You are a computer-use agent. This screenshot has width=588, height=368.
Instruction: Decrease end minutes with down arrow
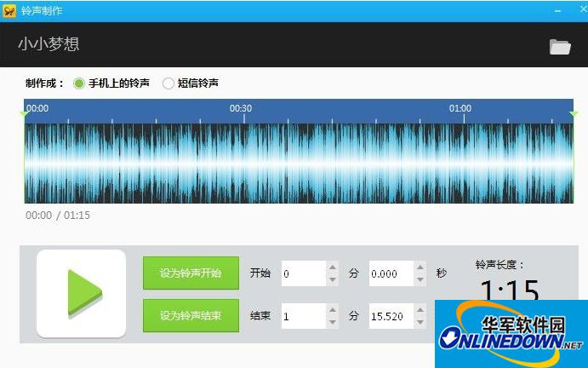click(x=332, y=322)
